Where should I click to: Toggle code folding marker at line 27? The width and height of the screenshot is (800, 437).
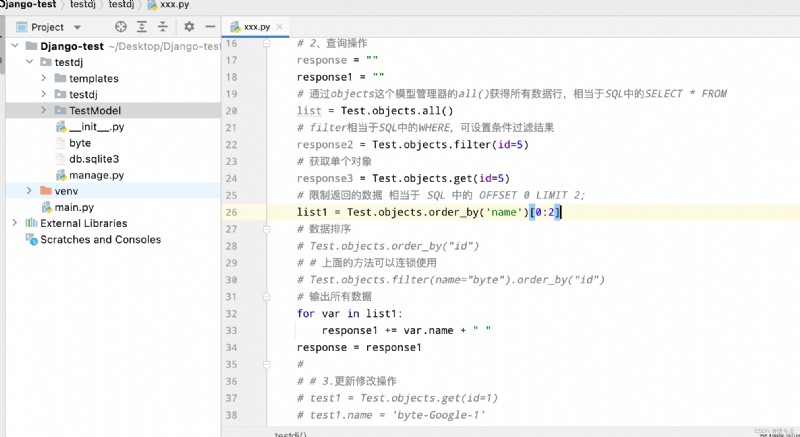(266, 229)
